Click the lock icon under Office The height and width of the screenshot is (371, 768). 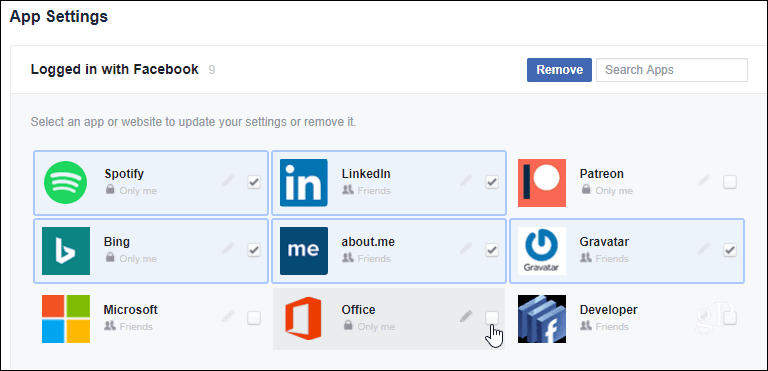click(348, 326)
